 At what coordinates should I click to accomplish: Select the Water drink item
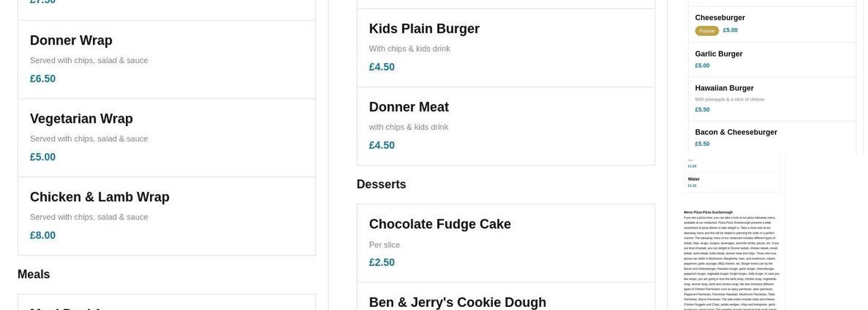pos(694,179)
